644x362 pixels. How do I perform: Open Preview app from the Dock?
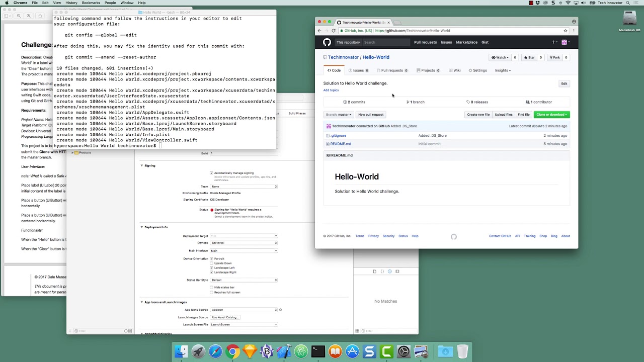click(x=421, y=351)
